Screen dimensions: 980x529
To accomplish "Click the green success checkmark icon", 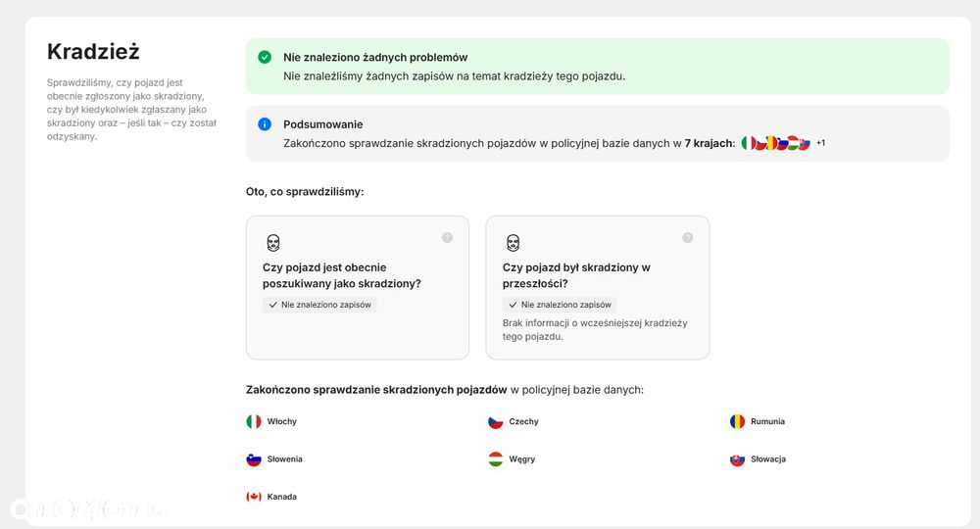I will point(265,57).
